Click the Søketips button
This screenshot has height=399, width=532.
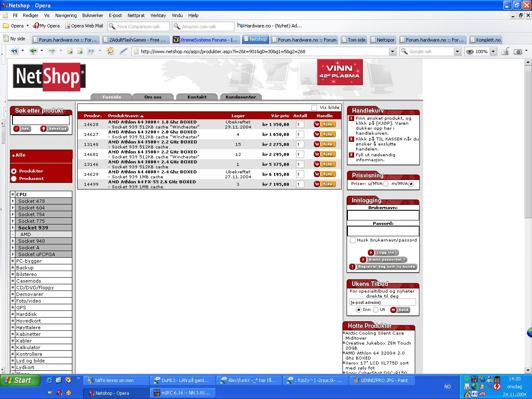coord(54,129)
